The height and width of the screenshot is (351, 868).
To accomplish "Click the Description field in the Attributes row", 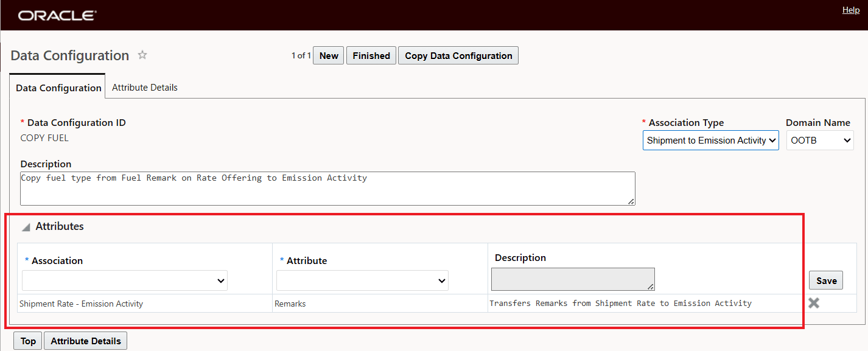I will (x=572, y=279).
